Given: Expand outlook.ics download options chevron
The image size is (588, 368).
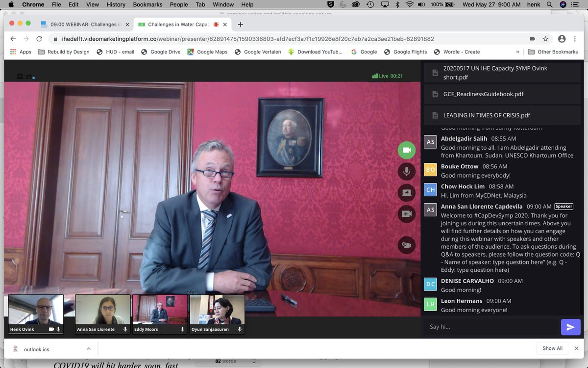Looking at the screenshot, I should coord(89,349).
